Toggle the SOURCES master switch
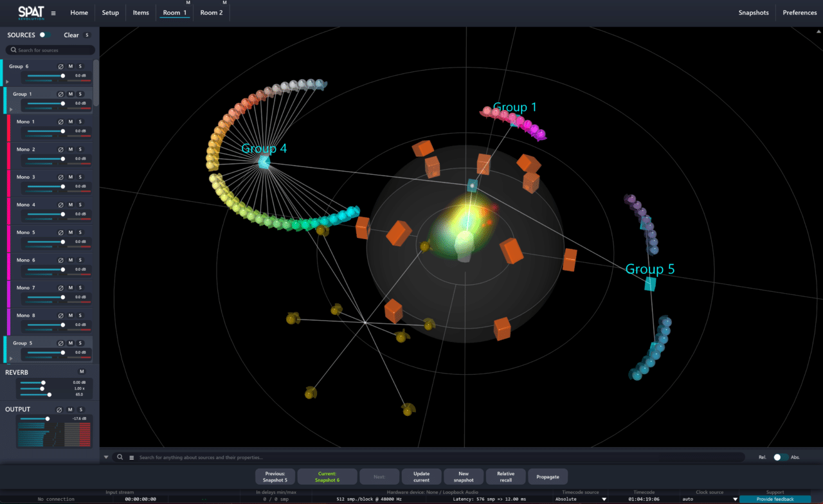Image resolution: width=823 pixels, height=504 pixels. pos(44,35)
